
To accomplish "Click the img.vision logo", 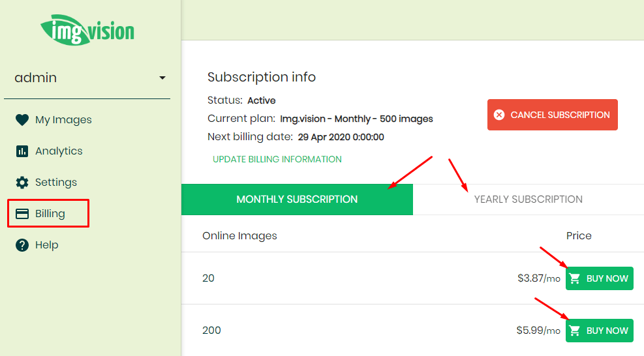I will [87, 29].
